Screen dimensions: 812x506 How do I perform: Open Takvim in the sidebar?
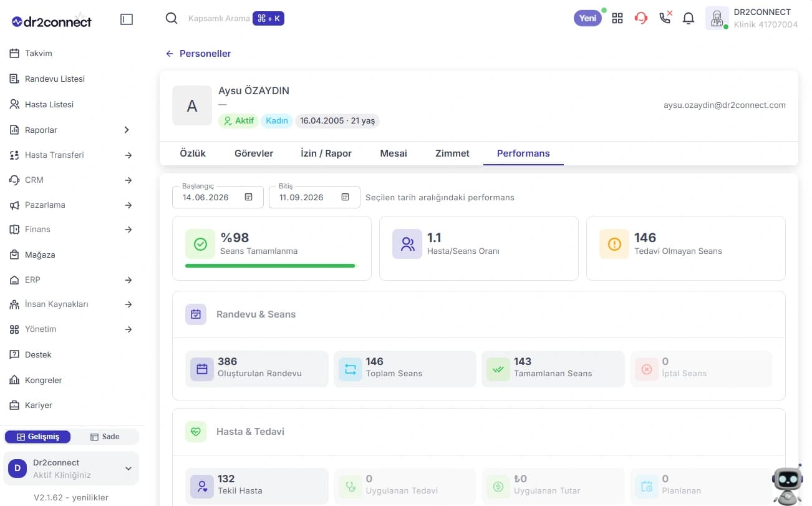tap(39, 54)
